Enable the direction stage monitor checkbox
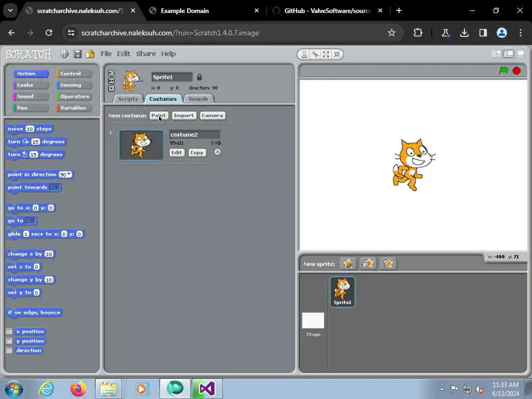 click(x=9, y=350)
